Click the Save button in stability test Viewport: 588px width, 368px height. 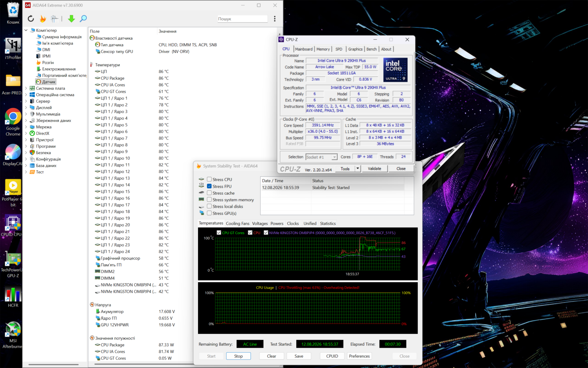299,356
